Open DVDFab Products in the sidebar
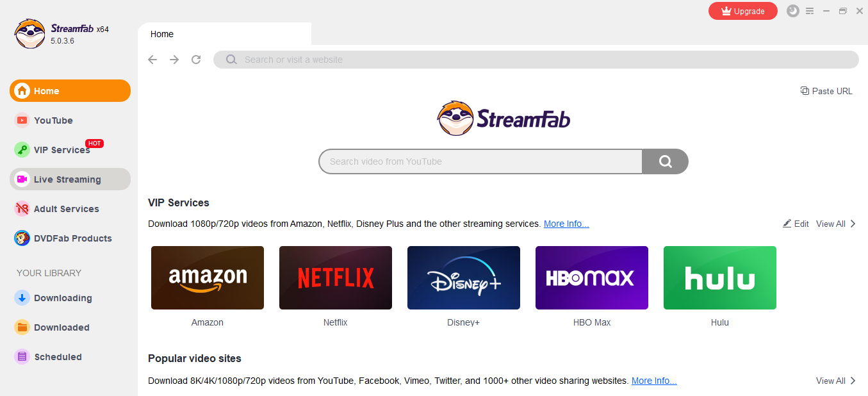The width and height of the screenshot is (868, 396). click(70, 238)
